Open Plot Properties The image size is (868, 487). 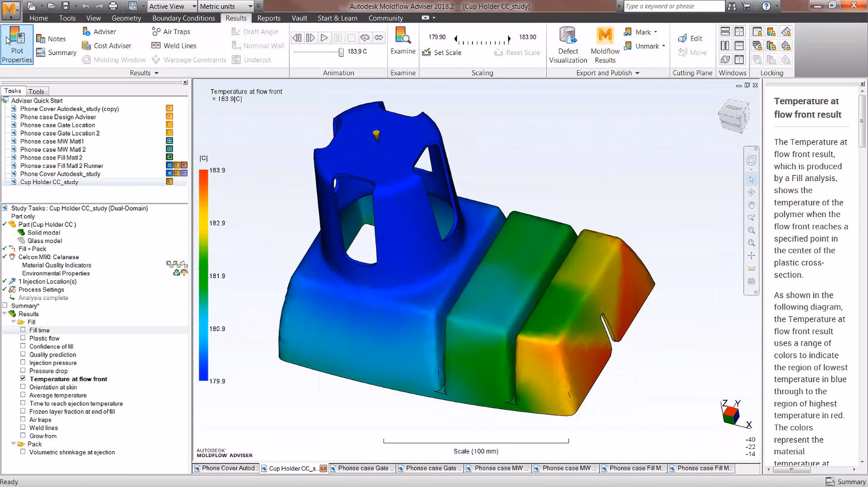point(17,45)
